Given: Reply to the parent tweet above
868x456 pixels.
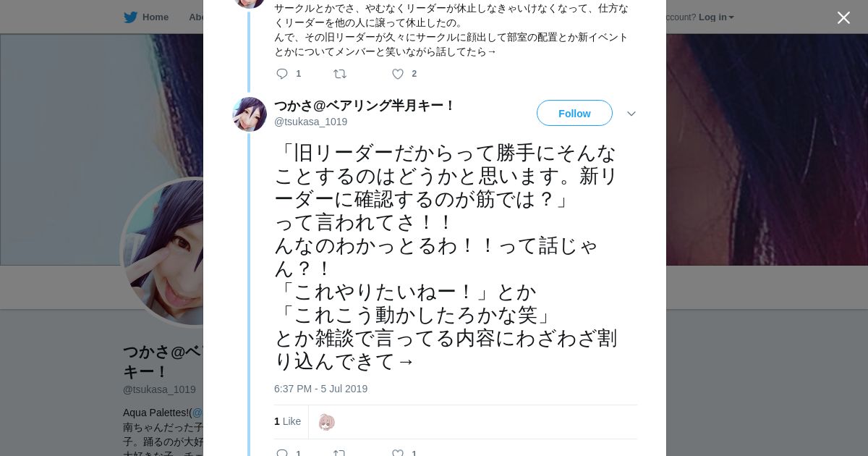Looking at the screenshot, I should 282,74.
